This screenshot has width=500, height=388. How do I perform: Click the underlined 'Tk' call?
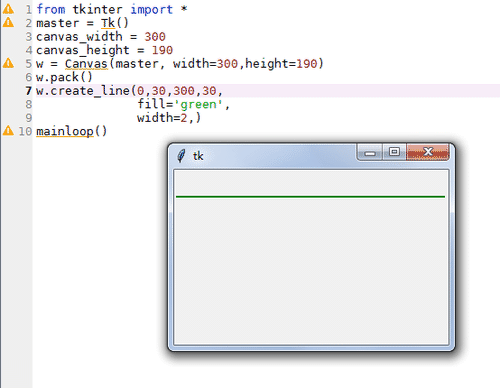pos(108,23)
